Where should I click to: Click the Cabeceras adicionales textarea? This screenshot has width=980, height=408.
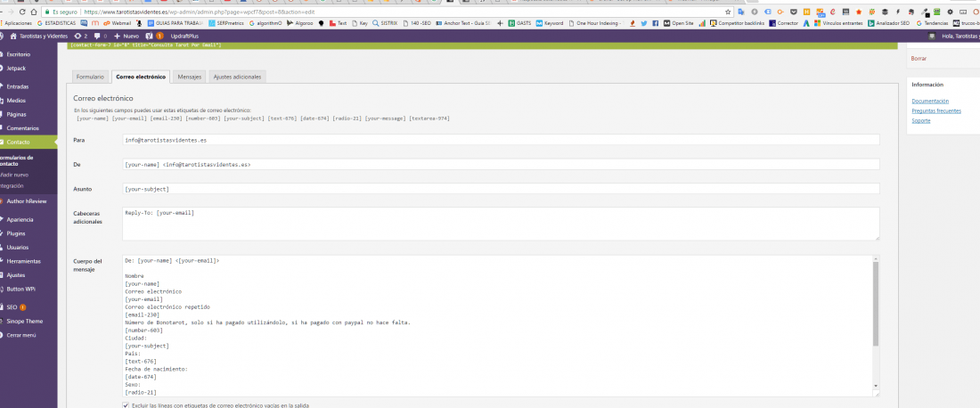[501, 224]
